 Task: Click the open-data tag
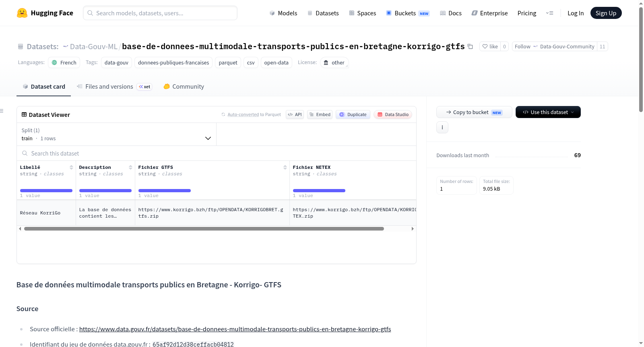pos(276,62)
